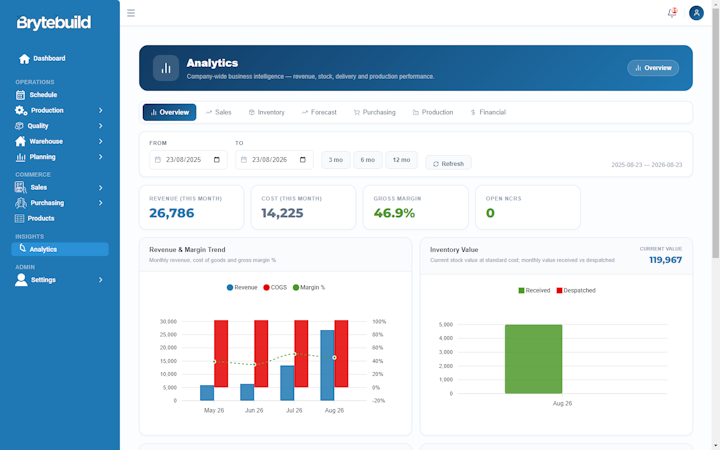Toggle Revenue series in chart legend
Screen dimensions: 720x450
pos(242,287)
